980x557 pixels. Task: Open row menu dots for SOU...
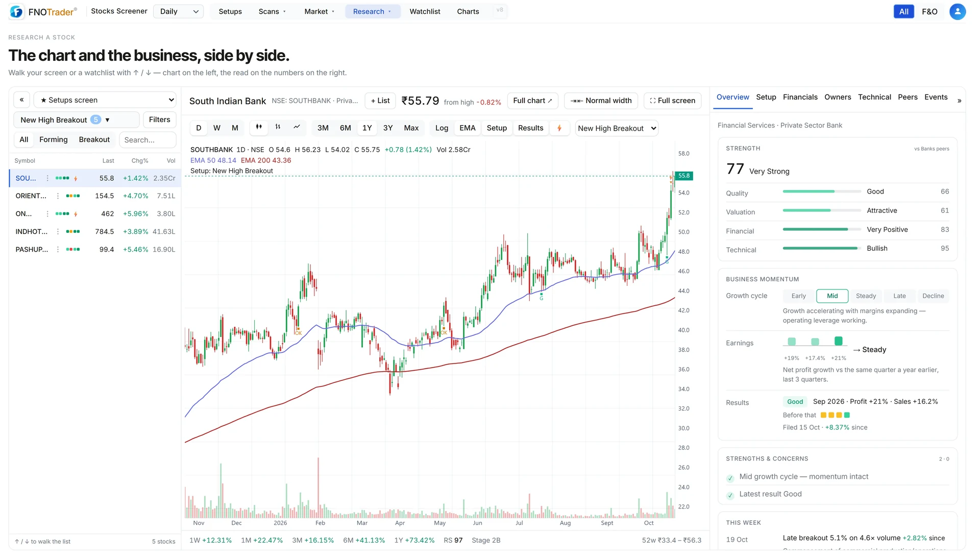click(x=47, y=178)
